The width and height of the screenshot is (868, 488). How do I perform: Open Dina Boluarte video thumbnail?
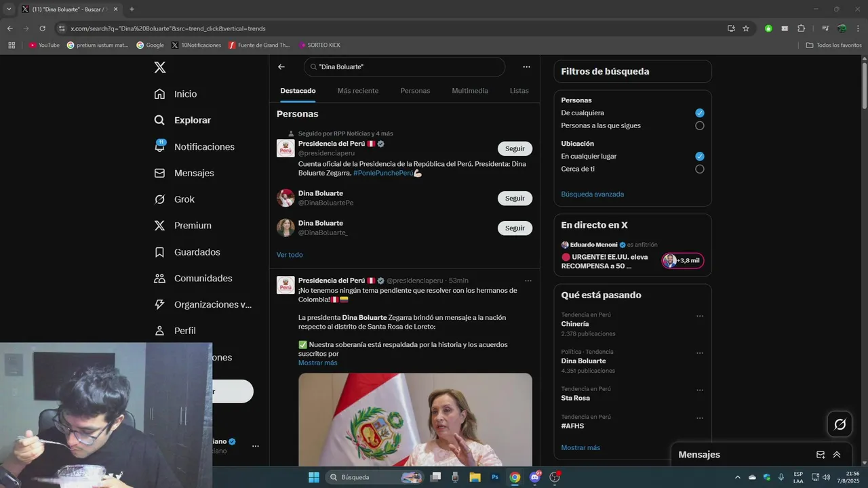tap(415, 419)
